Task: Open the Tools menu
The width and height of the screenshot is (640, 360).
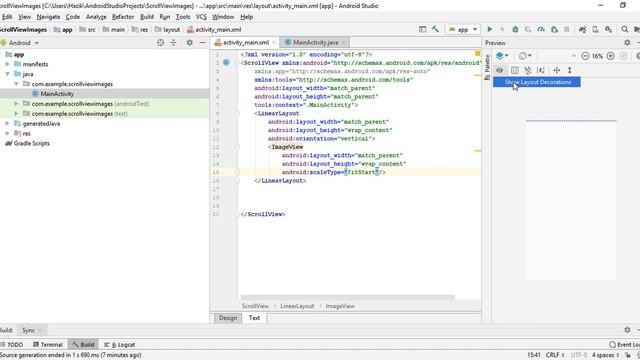Action: pos(183,17)
